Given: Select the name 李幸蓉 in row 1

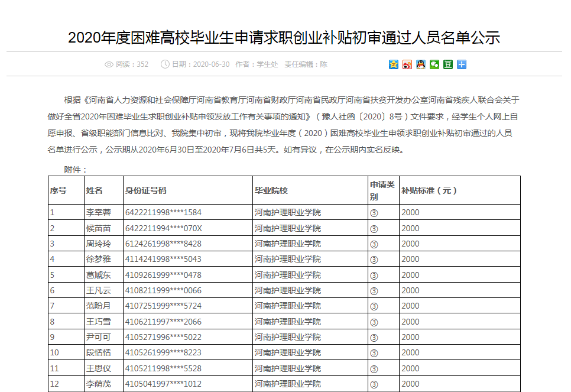Looking at the screenshot, I should 98,212.
